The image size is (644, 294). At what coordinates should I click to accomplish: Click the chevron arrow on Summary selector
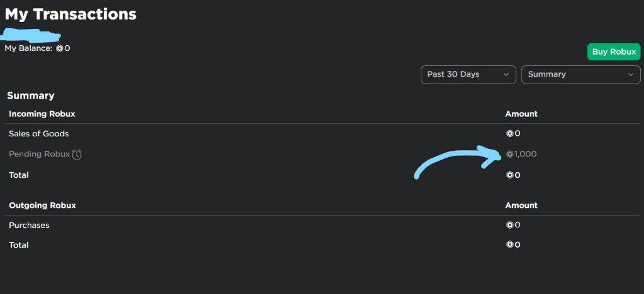[x=631, y=75]
